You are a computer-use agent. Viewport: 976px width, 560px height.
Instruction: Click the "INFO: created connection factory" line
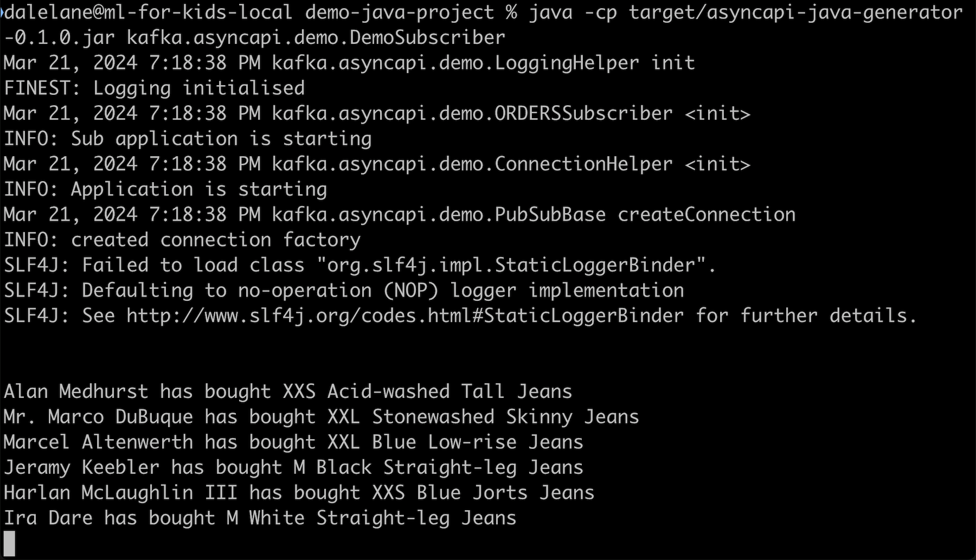tap(182, 240)
